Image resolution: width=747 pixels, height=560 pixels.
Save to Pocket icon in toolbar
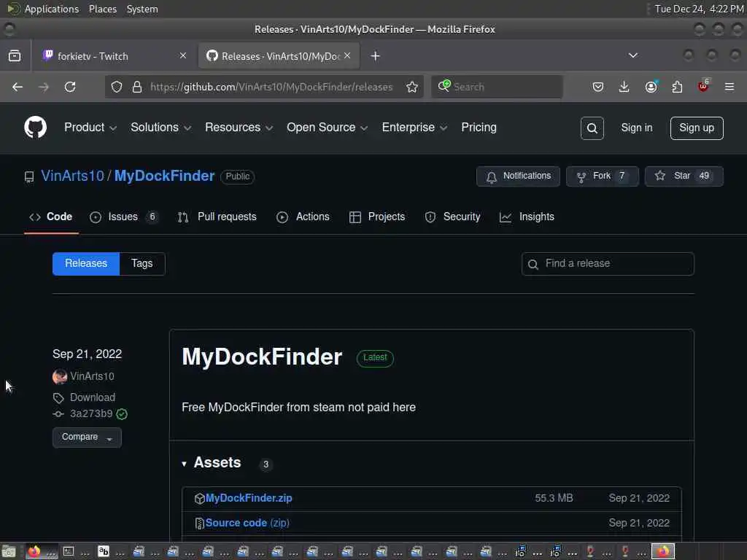(x=598, y=87)
